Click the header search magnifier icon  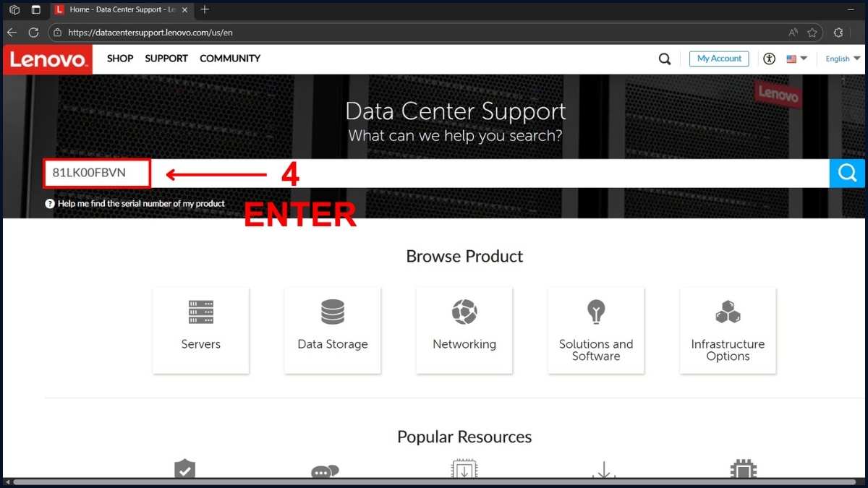665,59
